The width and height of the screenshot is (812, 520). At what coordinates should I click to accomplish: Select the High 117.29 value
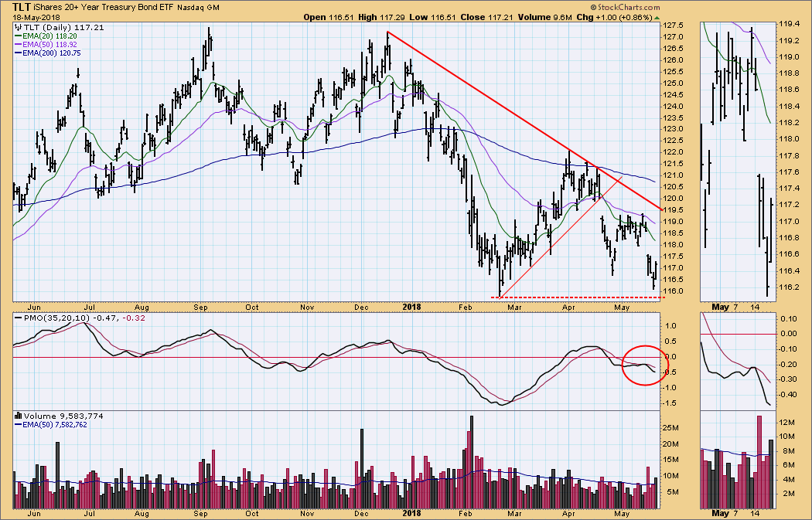(380, 17)
